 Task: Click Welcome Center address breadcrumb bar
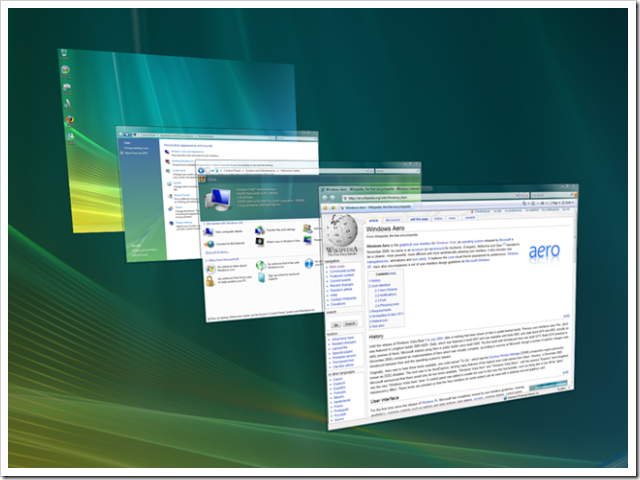[x=294, y=171]
